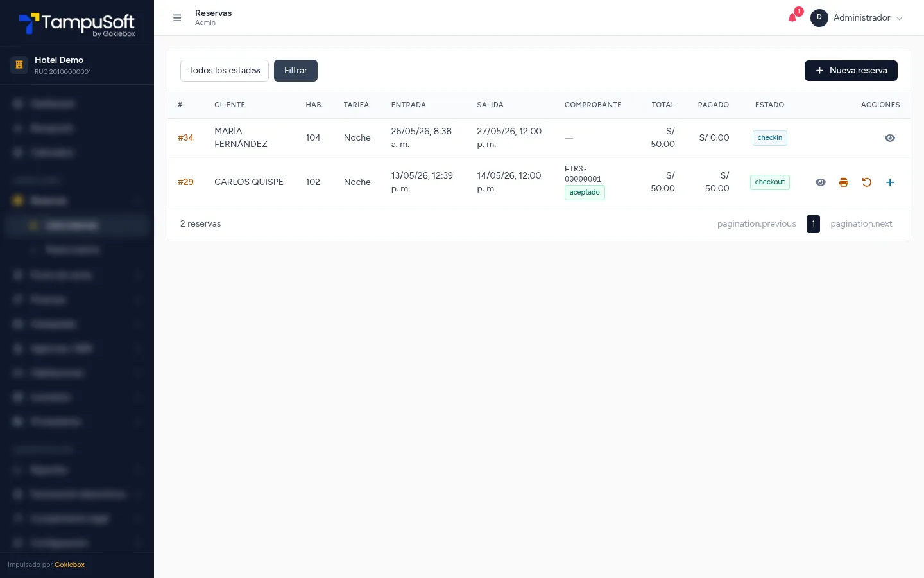The width and height of the screenshot is (924, 578).
Task: Click room number 104 cell
Action: [x=313, y=137]
